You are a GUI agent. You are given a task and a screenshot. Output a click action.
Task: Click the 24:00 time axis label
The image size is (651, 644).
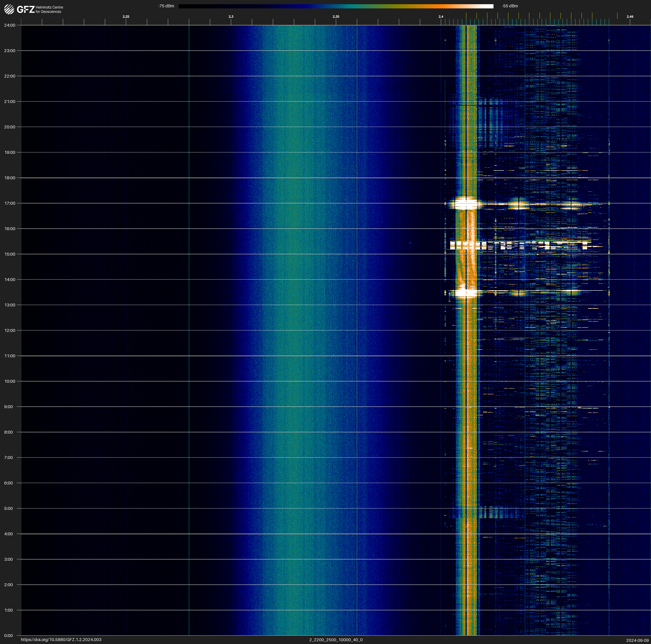pyautogui.click(x=10, y=25)
